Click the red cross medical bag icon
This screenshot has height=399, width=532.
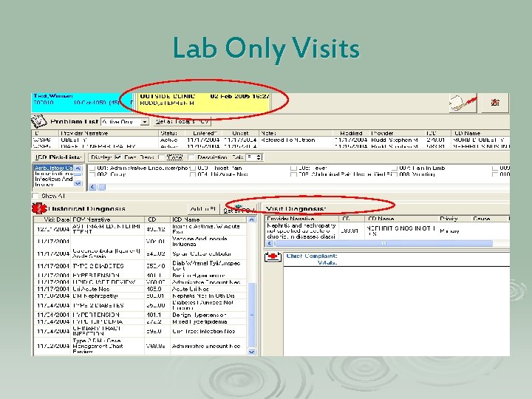[273, 257]
